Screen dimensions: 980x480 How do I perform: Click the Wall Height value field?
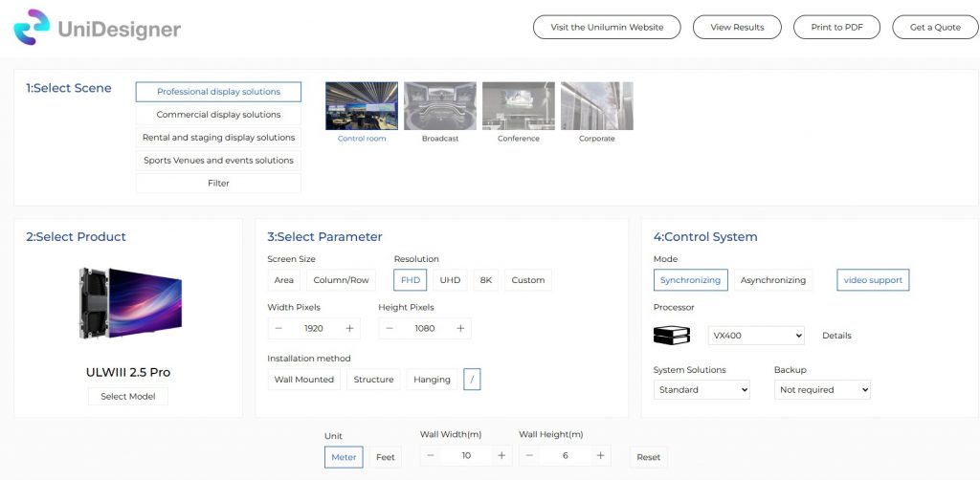coord(565,456)
